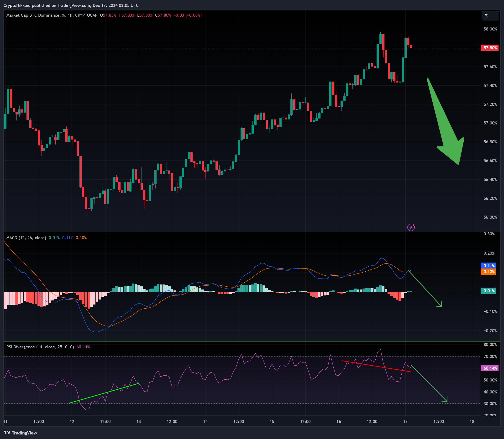The height and width of the screenshot is (439, 504).
Task: Click the 0.30% MACD axis label
Action: click(x=489, y=234)
